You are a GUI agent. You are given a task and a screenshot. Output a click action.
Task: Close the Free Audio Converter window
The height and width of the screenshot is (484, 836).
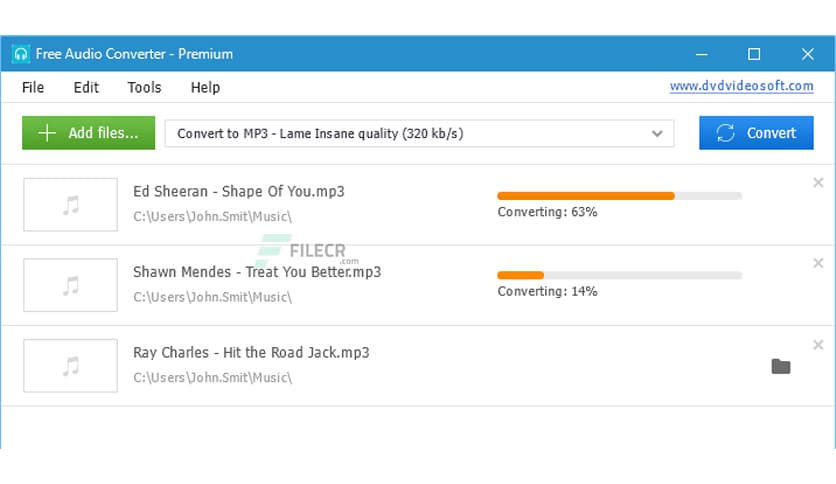point(808,54)
